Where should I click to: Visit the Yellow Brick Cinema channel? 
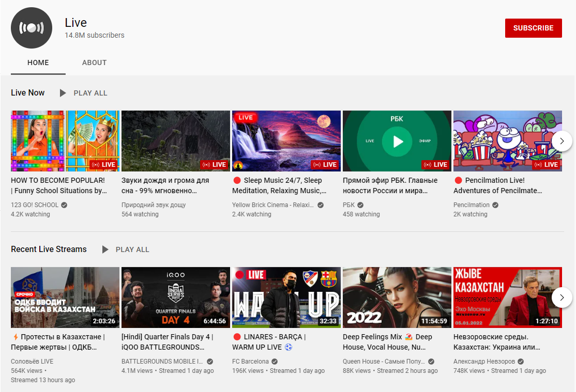273,205
